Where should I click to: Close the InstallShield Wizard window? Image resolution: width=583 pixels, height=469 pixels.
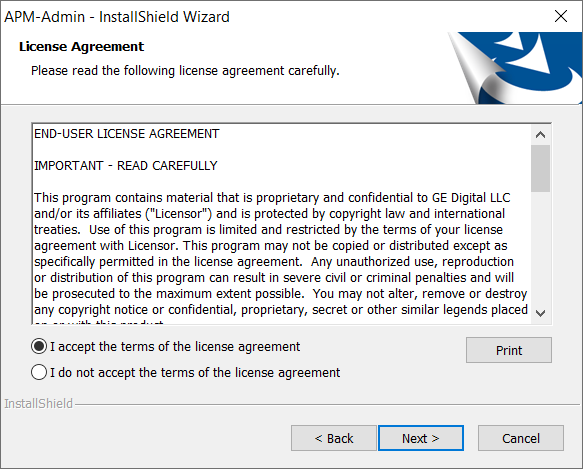pos(561,16)
